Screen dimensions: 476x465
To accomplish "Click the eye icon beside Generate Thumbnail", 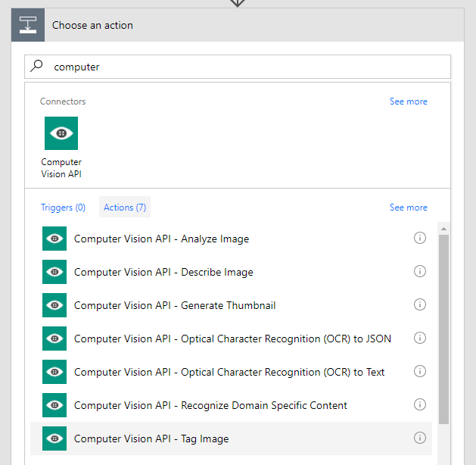I will coord(54,305).
